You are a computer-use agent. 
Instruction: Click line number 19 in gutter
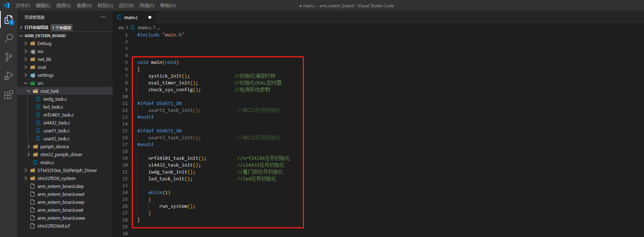tap(125, 158)
